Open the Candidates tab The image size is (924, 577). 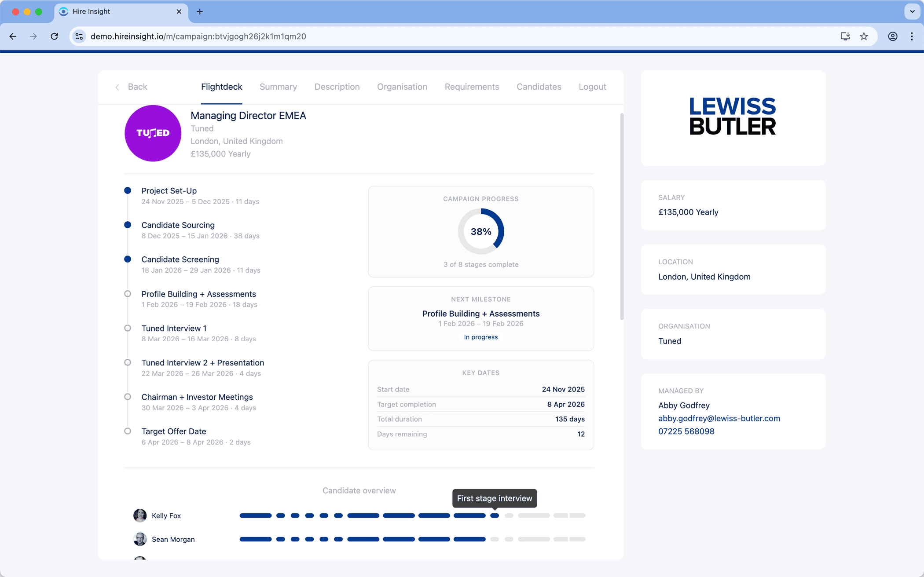[x=539, y=87]
